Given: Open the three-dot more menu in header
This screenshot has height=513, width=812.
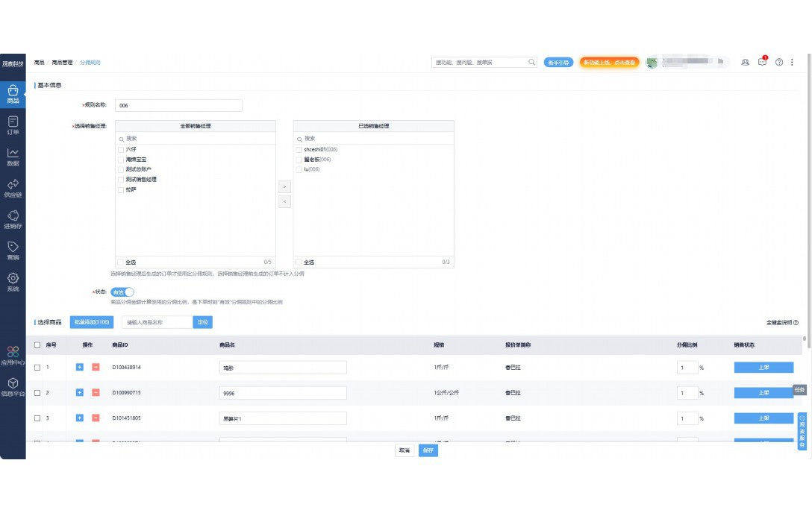Looking at the screenshot, I should (792, 63).
